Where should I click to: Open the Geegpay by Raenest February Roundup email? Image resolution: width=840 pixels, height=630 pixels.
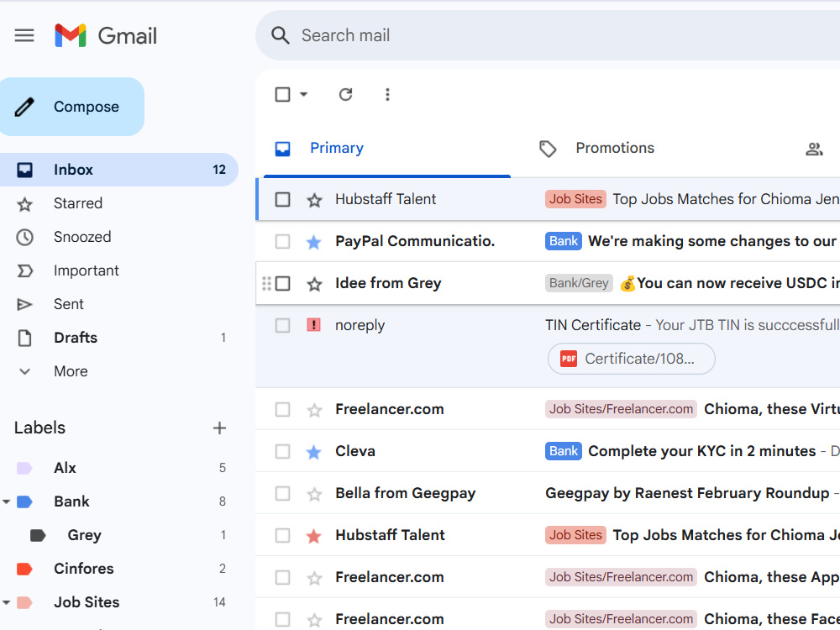687,493
